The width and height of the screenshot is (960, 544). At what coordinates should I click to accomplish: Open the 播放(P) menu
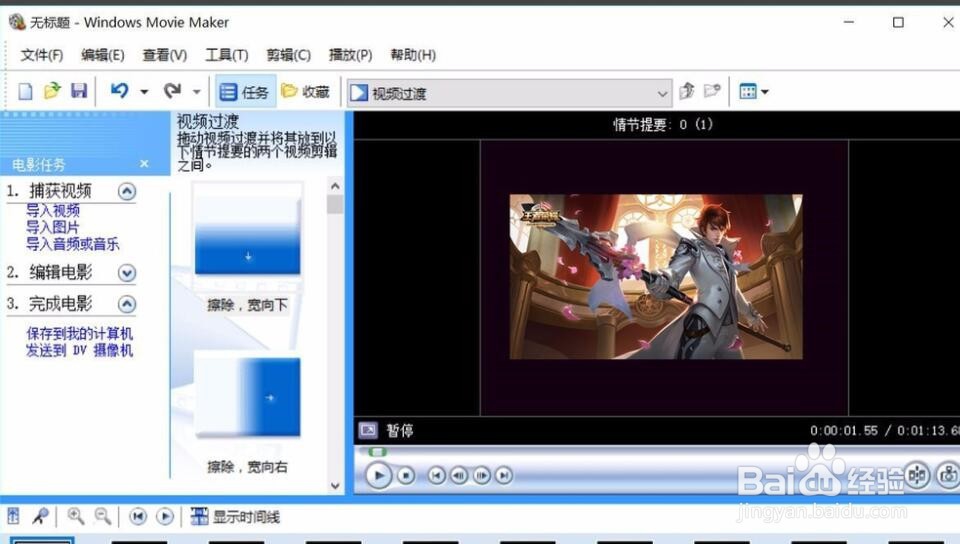(350, 55)
